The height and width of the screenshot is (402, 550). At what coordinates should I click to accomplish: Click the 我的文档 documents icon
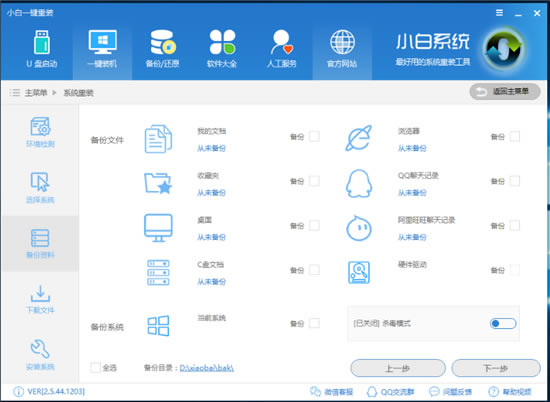158,139
